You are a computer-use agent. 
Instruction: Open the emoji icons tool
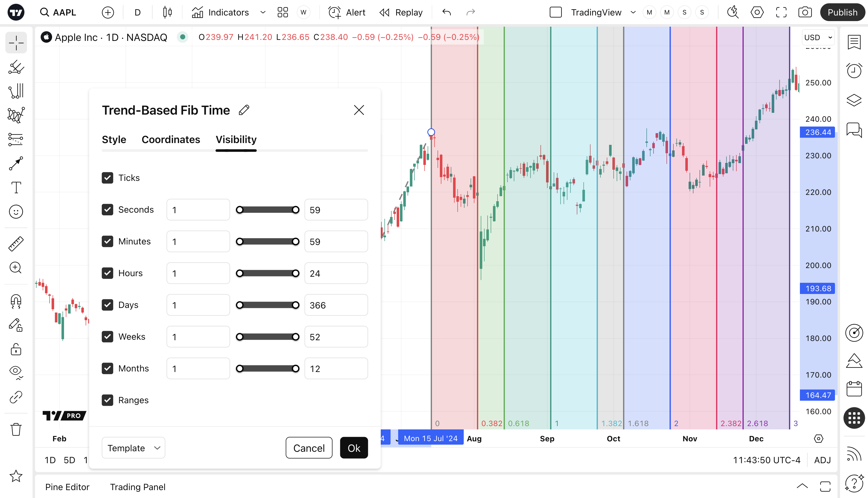pos(16,212)
